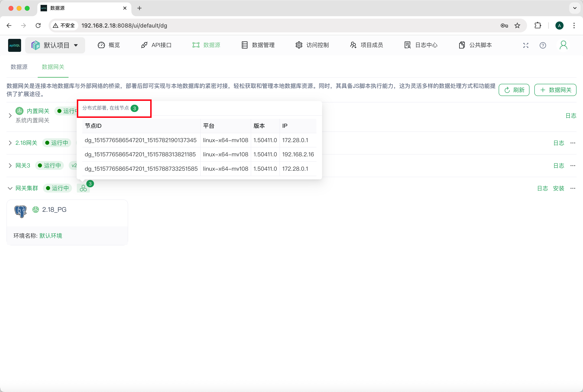Image resolution: width=583 pixels, height=392 pixels.
Task: Click the apiSQL logo icon
Action: [x=15, y=45]
